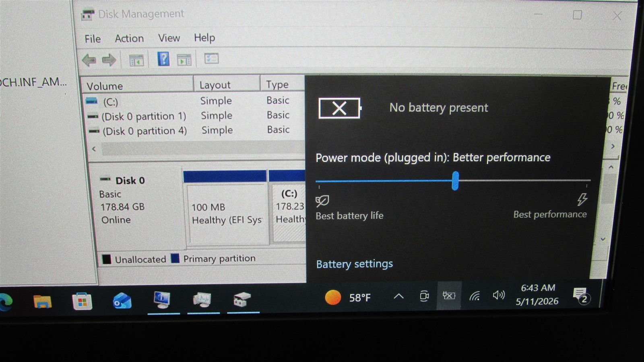
Task: Sort by the Volume column header
Action: tap(137, 86)
